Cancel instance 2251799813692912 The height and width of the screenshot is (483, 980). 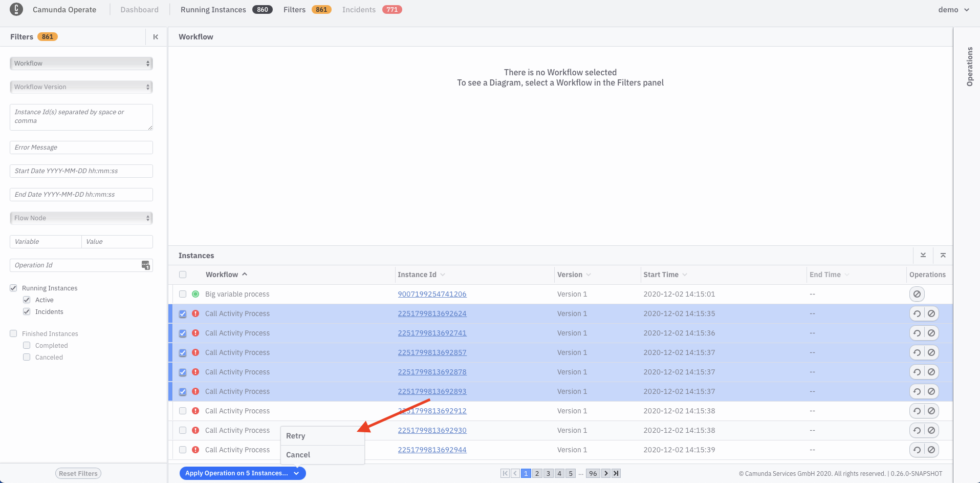coord(931,411)
